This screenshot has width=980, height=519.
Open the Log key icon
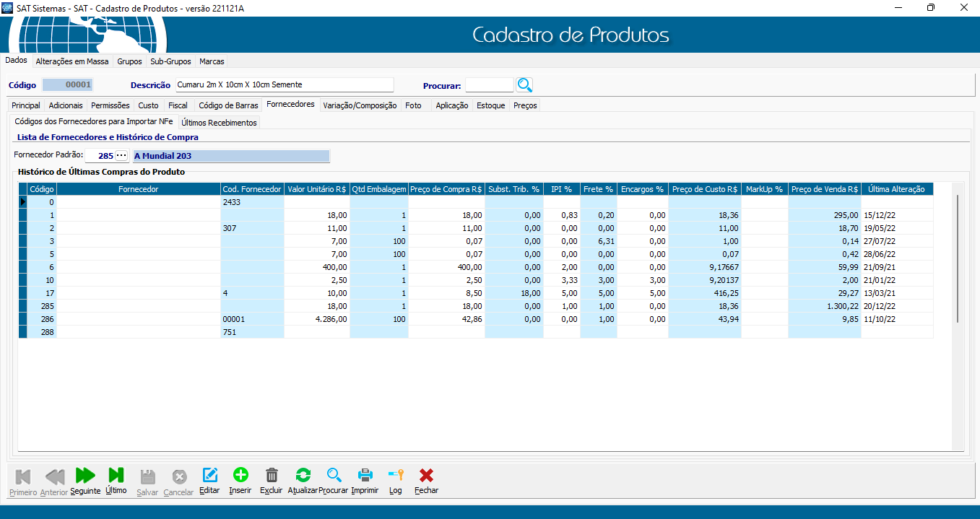tap(395, 476)
